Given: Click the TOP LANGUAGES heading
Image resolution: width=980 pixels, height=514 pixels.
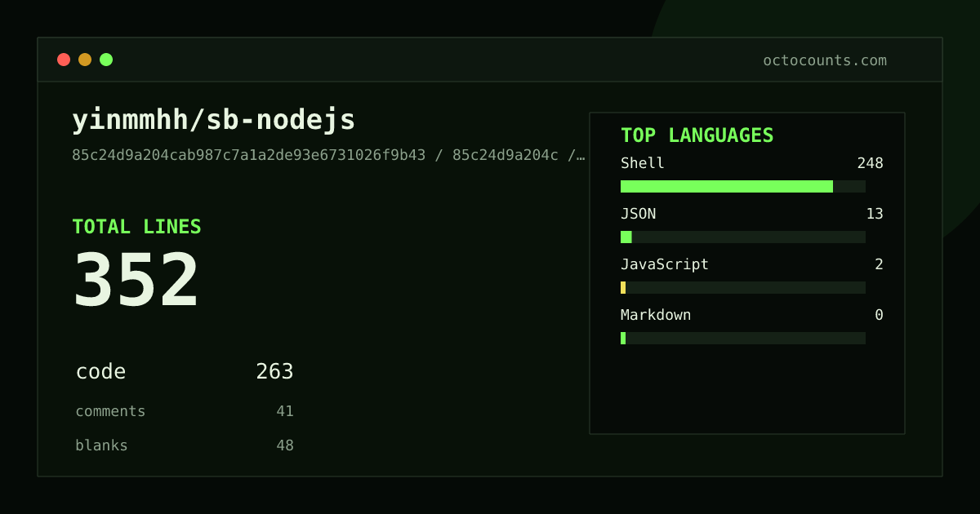Looking at the screenshot, I should [x=697, y=135].
